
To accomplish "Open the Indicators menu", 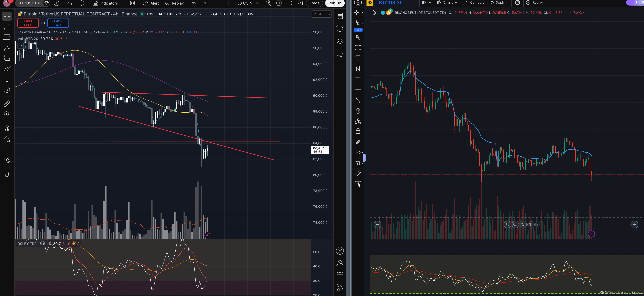I will pyautogui.click(x=109, y=3).
